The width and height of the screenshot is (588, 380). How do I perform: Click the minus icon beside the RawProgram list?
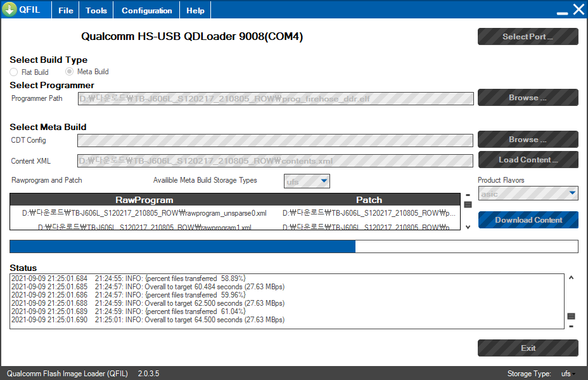468,195
